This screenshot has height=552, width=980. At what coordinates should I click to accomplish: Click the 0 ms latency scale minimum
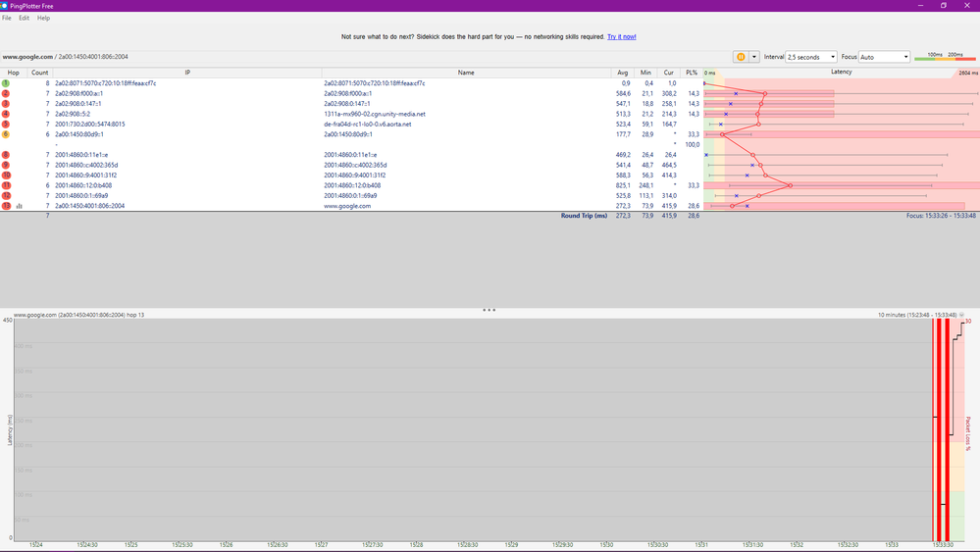point(710,74)
